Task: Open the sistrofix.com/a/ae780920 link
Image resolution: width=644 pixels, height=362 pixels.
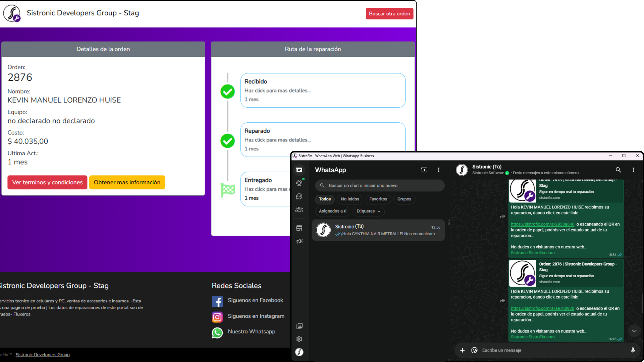Action: [x=542, y=308]
